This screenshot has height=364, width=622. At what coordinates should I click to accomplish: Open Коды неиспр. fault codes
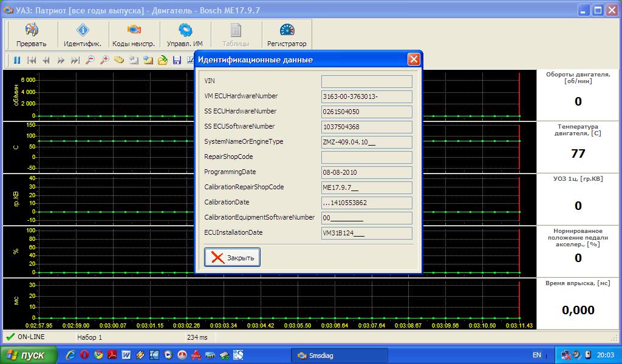pos(134,35)
